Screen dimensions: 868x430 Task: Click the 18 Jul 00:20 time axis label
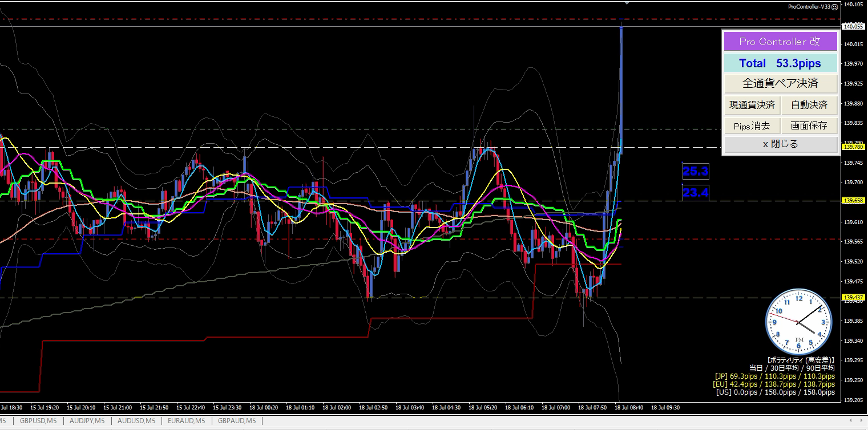[x=264, y=408]
